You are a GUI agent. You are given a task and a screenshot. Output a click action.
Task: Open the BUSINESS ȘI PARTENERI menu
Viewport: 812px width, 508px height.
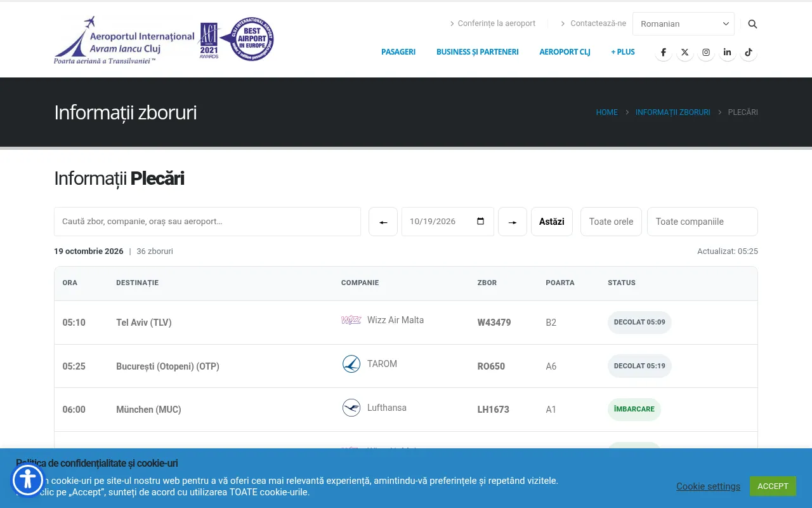coord(478,52)
